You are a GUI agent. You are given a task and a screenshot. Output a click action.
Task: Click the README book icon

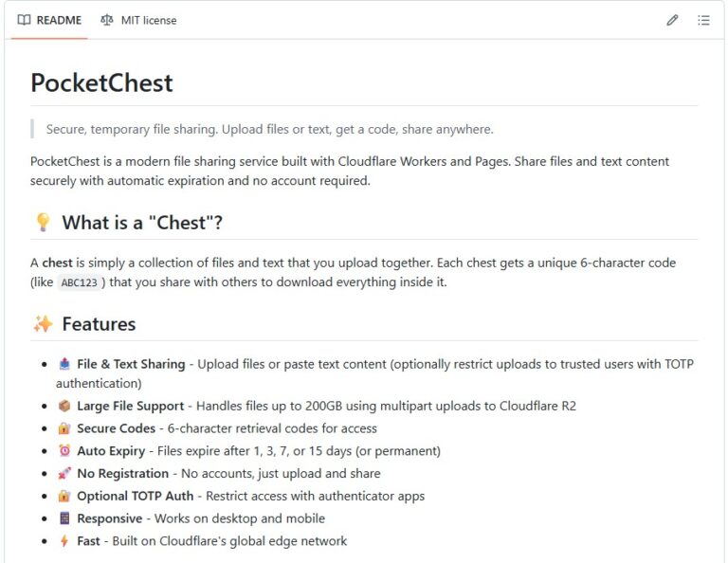click(24, 20)
